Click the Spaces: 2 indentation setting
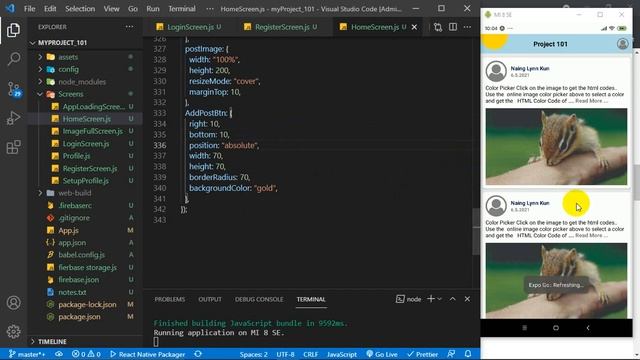The image size is (640, 360). click(253, 354)
